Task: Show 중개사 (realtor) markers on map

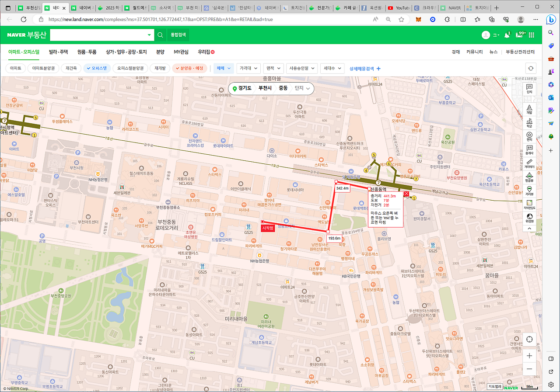Action: click(529, 150)
